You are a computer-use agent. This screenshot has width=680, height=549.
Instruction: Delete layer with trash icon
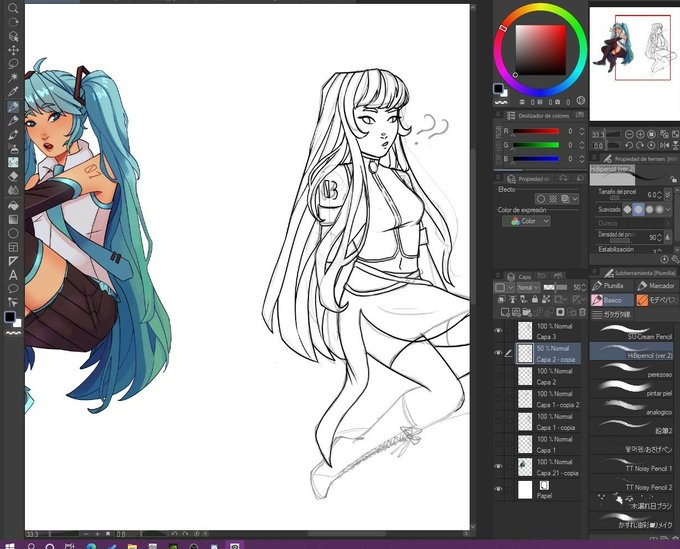pyautogui.click(x=582, y=312)
